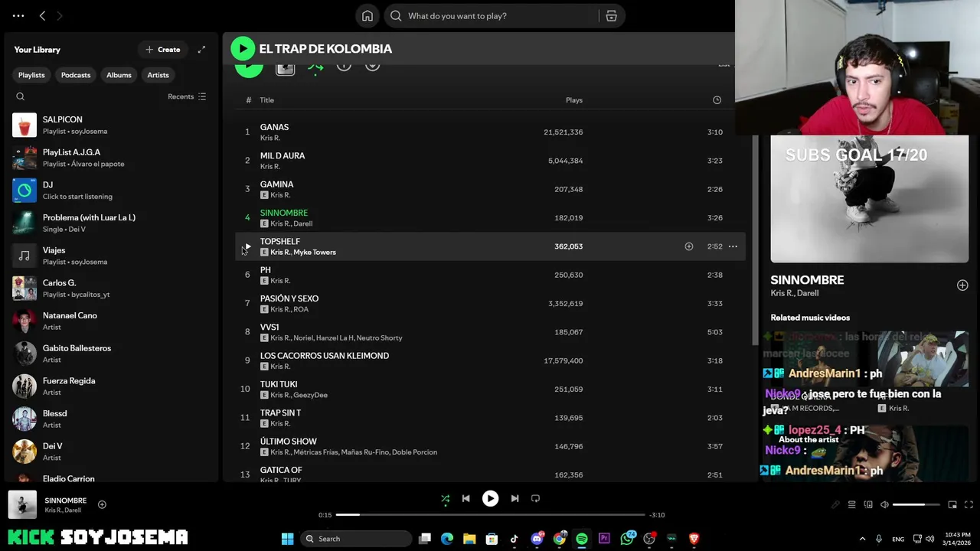Open the Create menu

point(162,50)
